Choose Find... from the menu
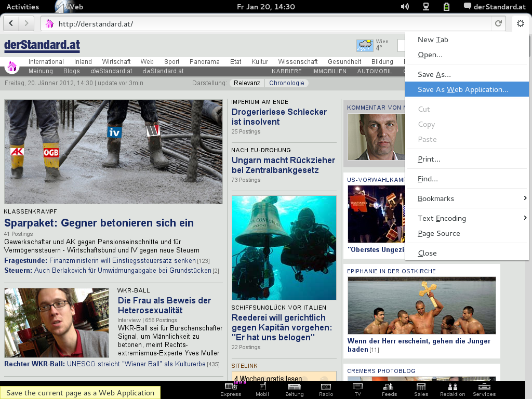The width and height of the screenshot is (532, 399). pos(467,179)
